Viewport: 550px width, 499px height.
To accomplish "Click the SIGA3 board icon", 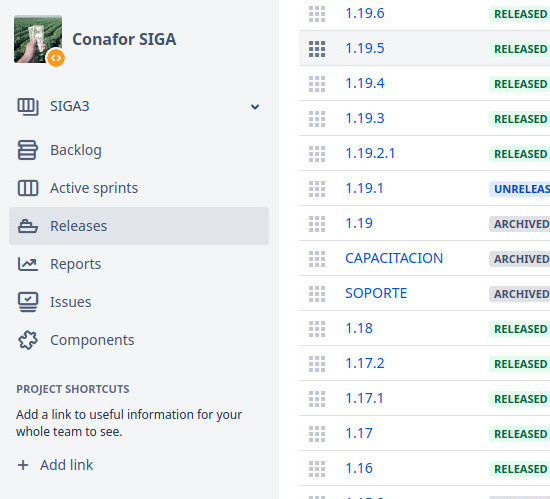I will 28,107.
